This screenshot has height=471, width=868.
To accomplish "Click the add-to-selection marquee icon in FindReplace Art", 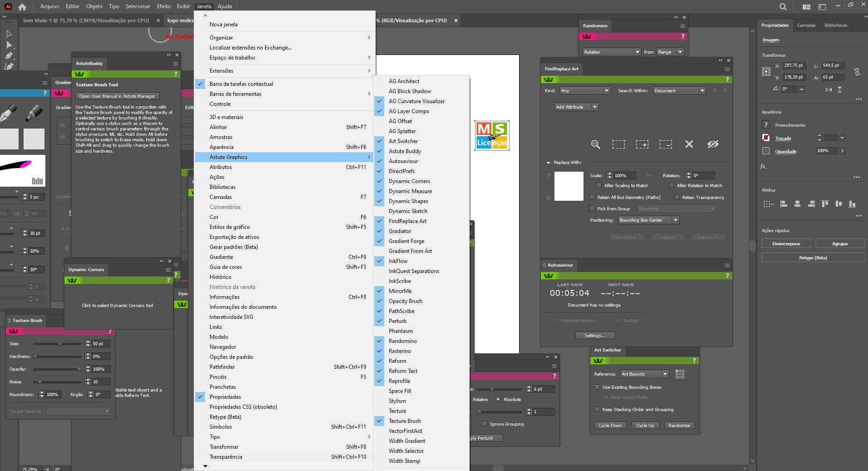I will (x=642, y=144).
